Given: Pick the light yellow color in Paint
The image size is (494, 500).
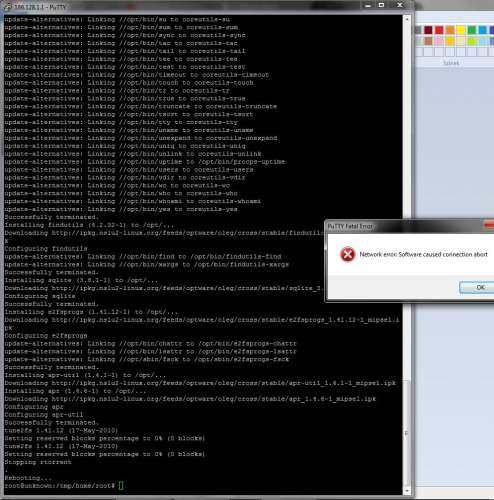Looking at the screenshot, I should point(461,41).
